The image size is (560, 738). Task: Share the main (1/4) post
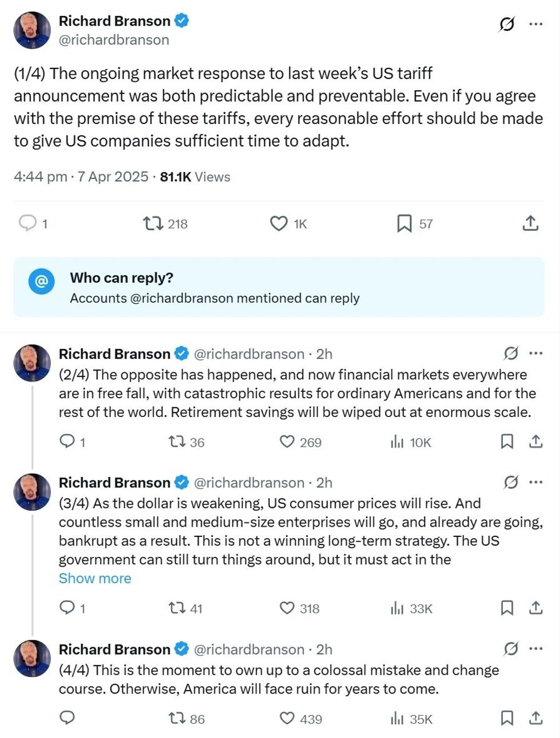click(530, 223)
